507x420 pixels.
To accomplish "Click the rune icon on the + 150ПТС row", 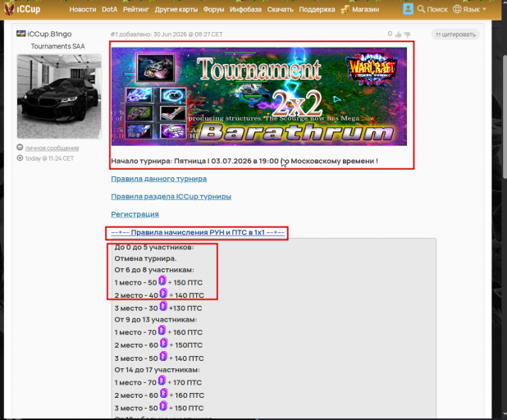I will [x=164, y=343].
